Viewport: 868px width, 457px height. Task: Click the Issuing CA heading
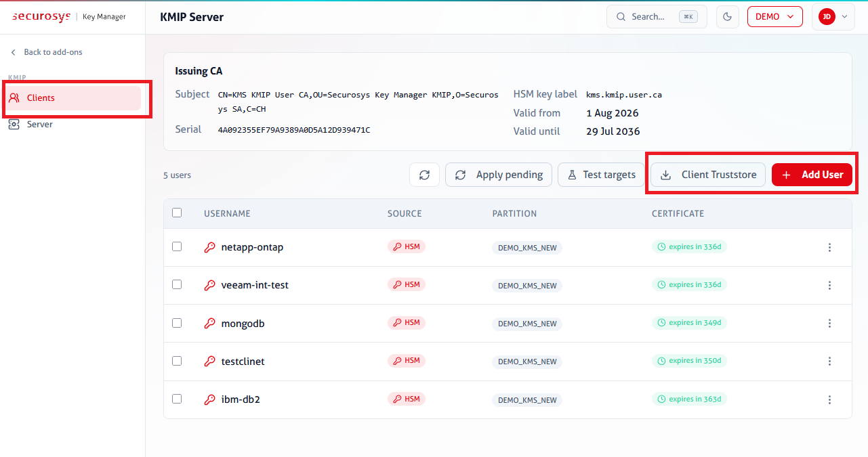[199, 71]
